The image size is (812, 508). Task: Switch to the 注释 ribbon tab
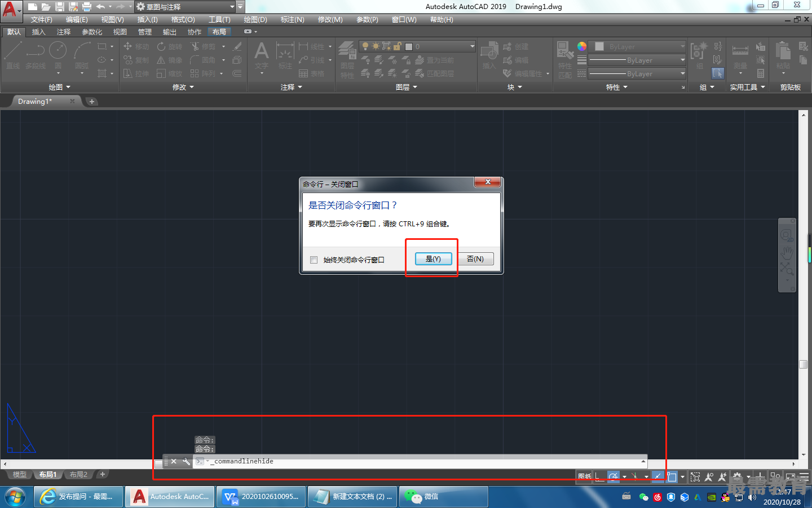pyautogui.click(x=64, y=32)
